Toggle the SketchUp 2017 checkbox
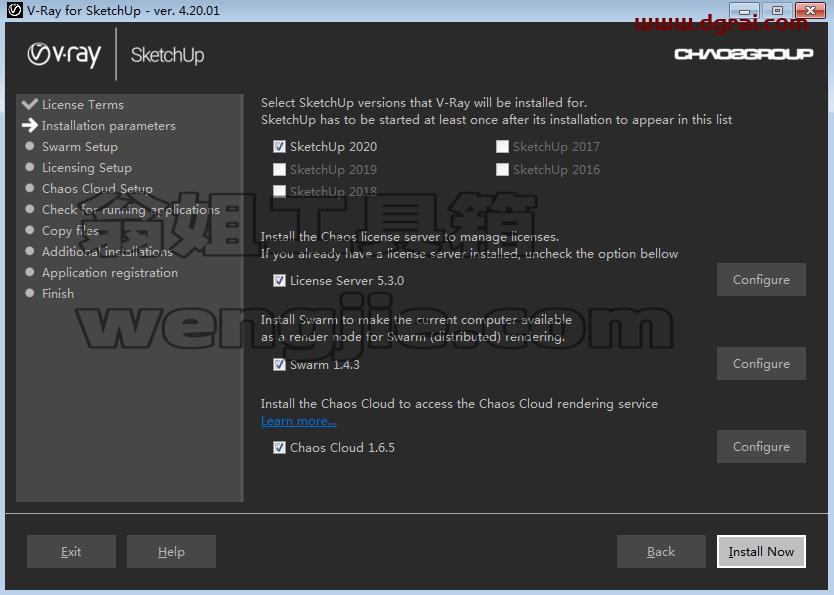This screenshot has height=595, width=834. [x=502, y=147]
